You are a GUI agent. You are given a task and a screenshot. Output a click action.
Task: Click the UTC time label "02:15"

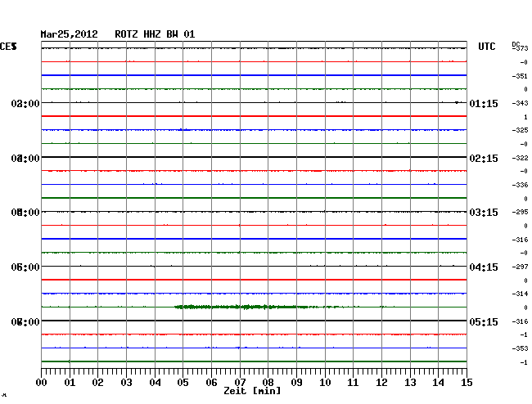(484, 159)
